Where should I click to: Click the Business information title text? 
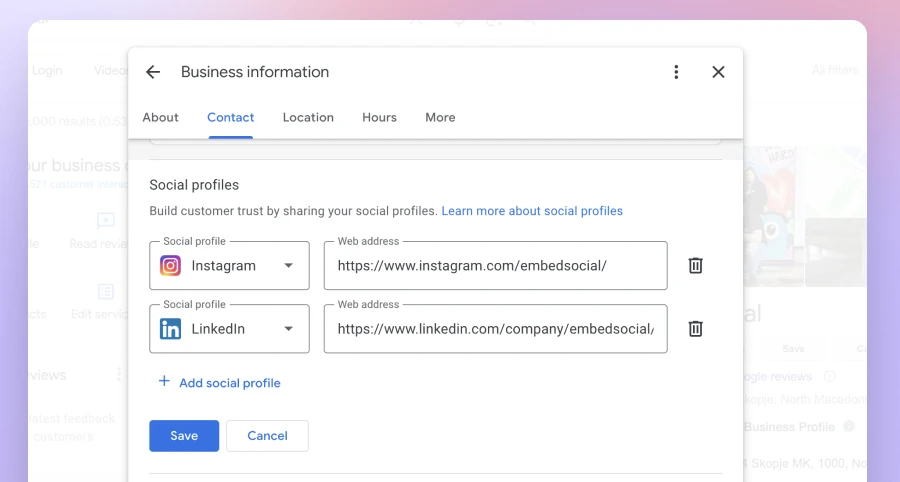[255, 72]
